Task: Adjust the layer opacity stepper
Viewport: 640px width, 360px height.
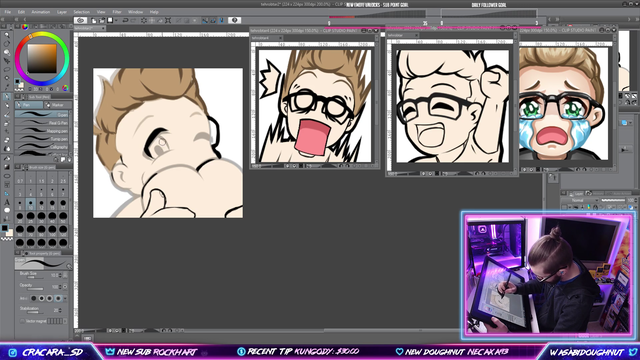Action: 636,200
